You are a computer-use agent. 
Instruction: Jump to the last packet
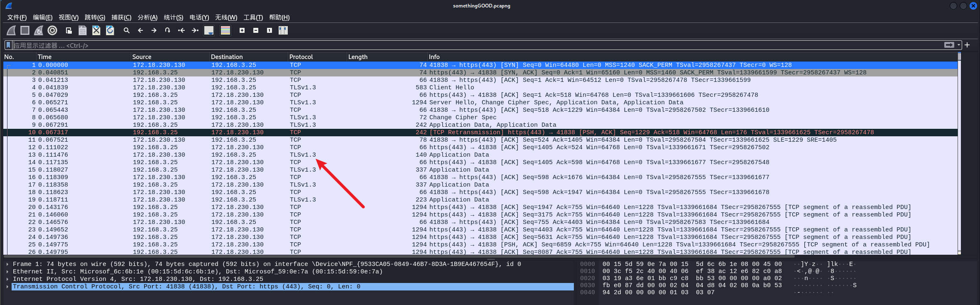click(195, 30)
